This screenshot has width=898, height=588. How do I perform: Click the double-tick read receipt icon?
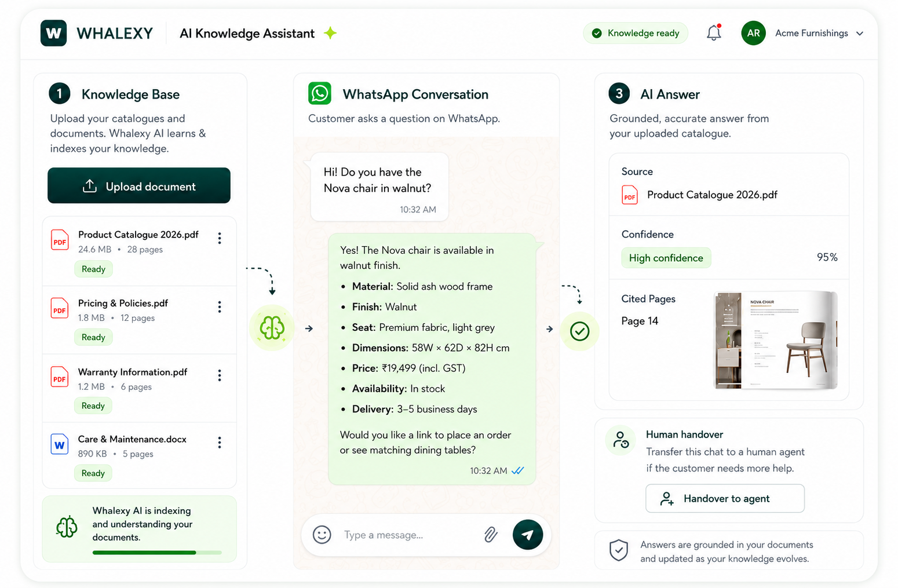click(517, 470)
